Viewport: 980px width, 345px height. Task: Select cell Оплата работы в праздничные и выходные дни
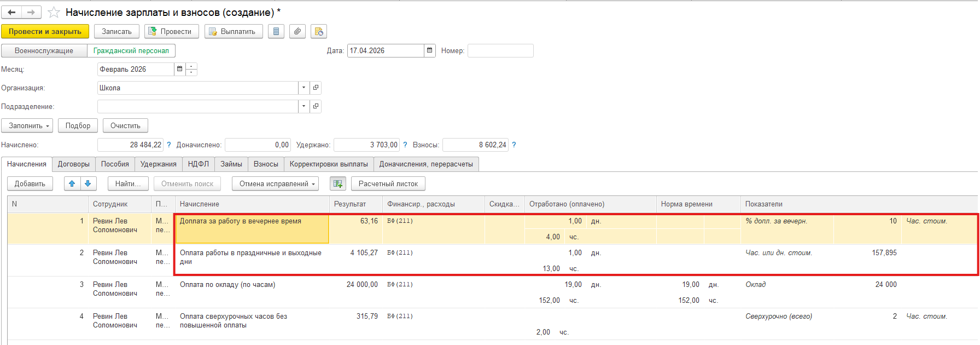[252, 260]
